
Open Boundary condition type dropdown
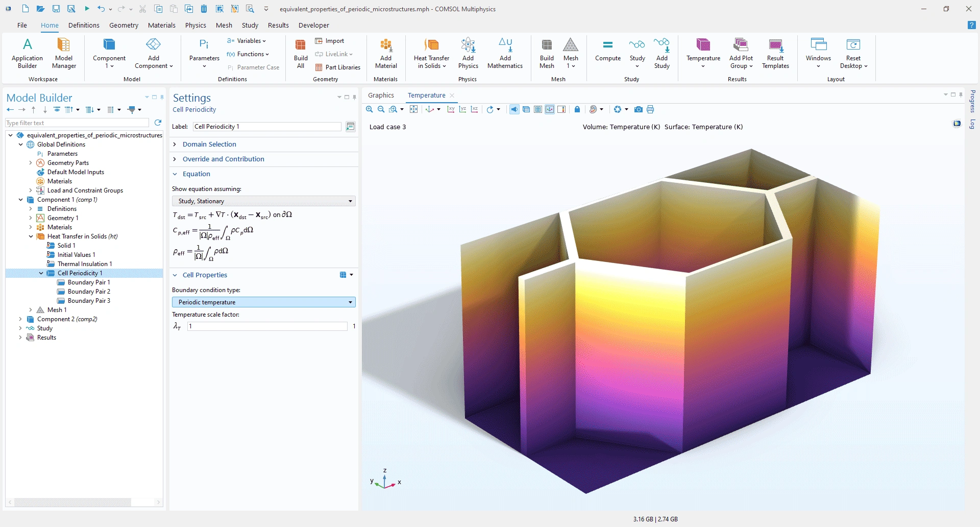tap(263, 302)
